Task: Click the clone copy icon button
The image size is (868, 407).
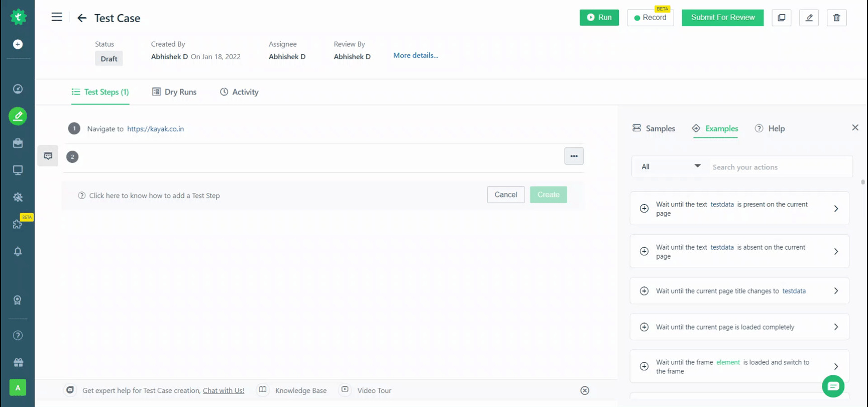Action: (782, 18)
